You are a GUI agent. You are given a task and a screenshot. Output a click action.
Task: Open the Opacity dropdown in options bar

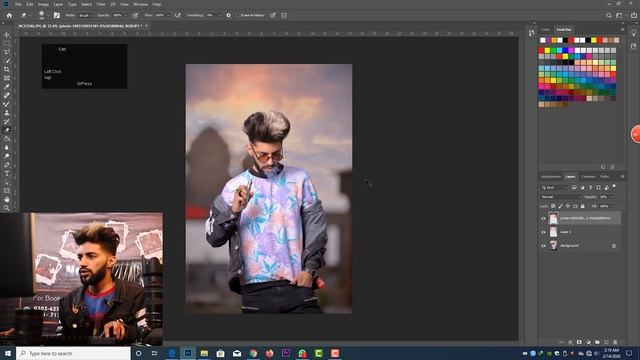pyautogui.click(x=126, y=15)
